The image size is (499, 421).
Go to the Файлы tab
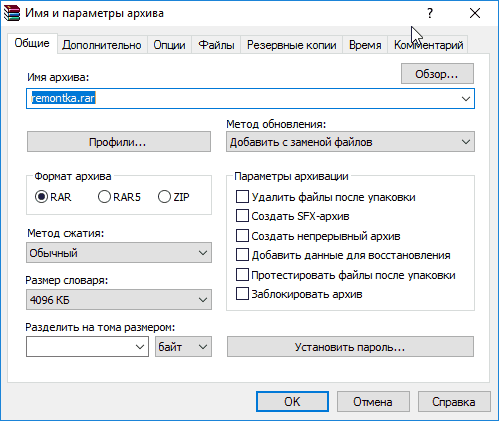216,45
